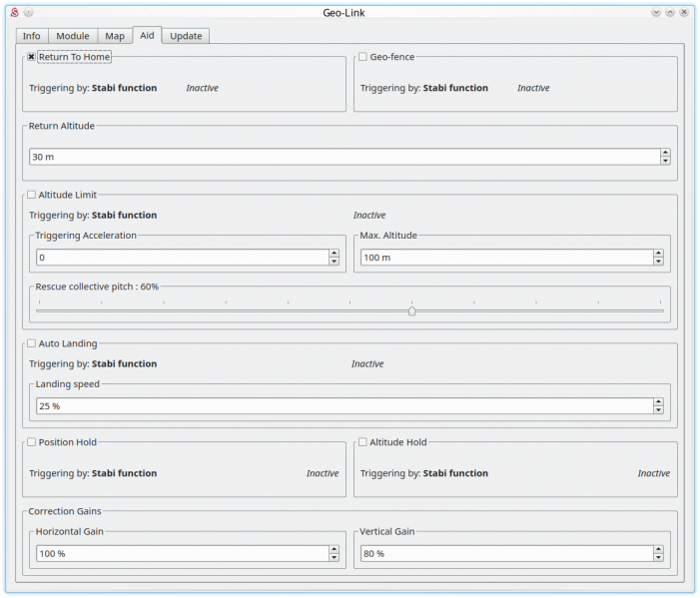Viewport: 700px width, 598px height.
Task: Toggle the Auto Landing checkbox
Action: (x=32, y=343)
